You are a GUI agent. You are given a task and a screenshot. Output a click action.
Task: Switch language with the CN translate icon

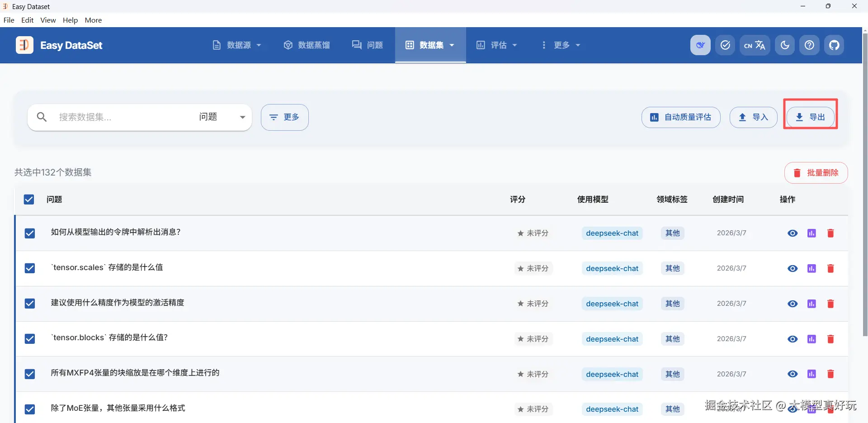pos(755,45)
